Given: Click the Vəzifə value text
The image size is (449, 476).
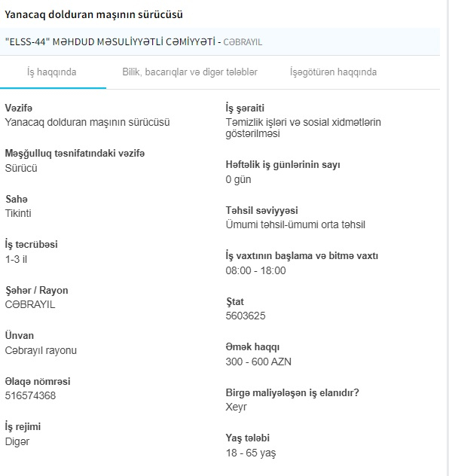Looking at the screenshot, I should click(x=87, y=122).
